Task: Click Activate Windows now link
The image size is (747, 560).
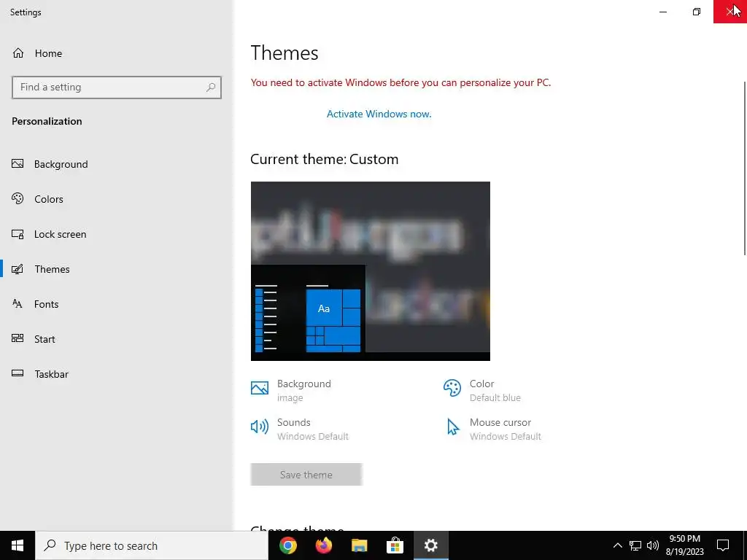Action: (379, 114)
